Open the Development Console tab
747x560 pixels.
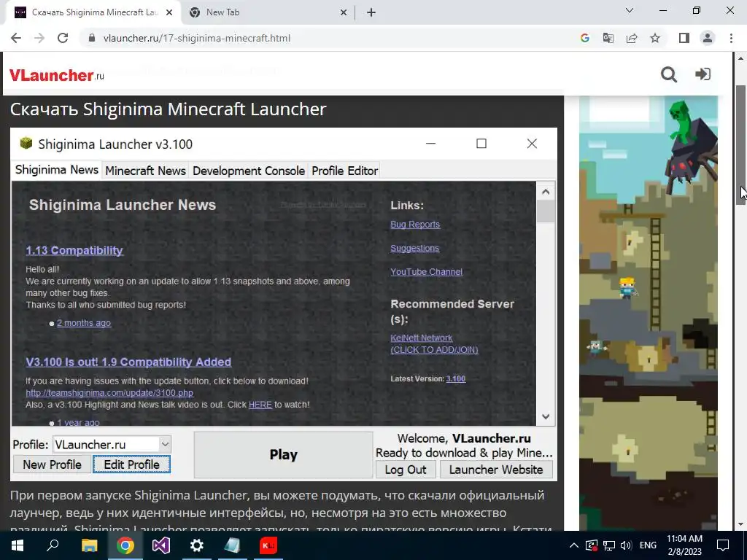249,171
